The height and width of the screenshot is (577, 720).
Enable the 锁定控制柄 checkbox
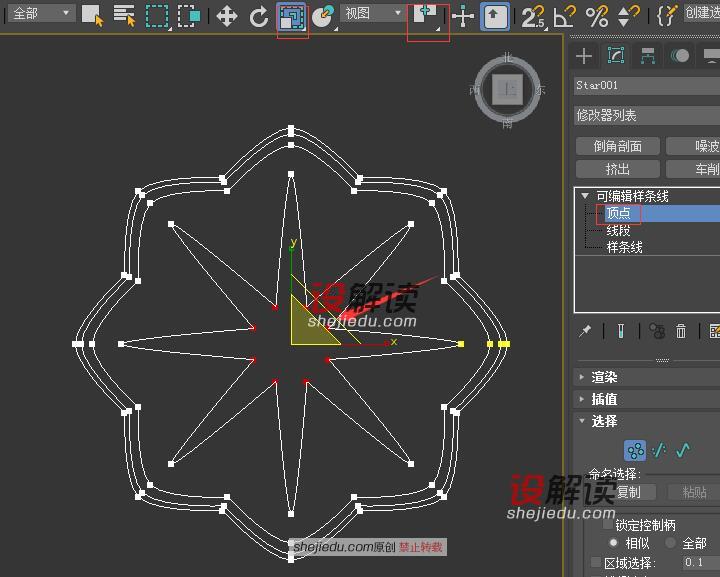pos(608,525)
